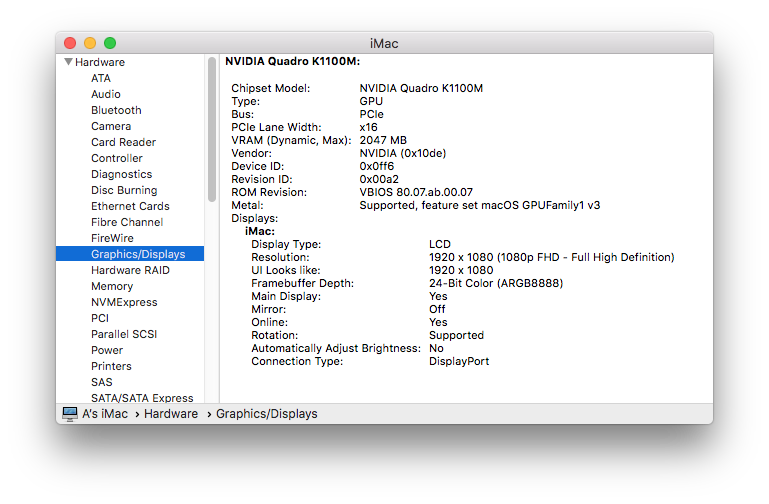769x504 pixels.
Task: Click Hardware in the bottom path bar
Action: 171,414
